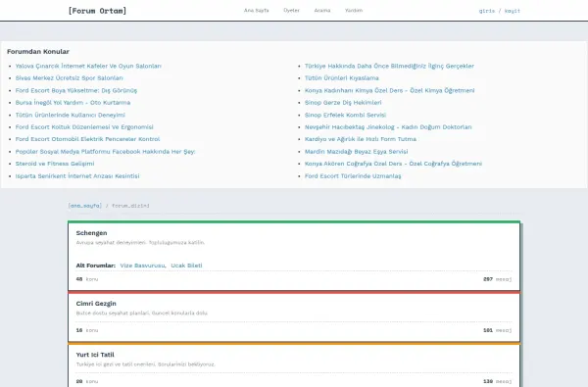The height and width of the screenshot is (387, 588).
Task: Click the Cimri Gezgin description text
Action: 142,314
